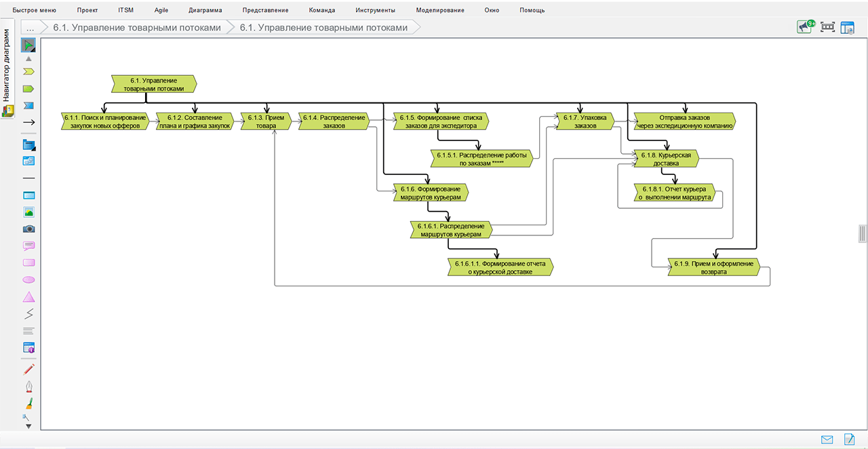Select the pink ellipse shape tool

(28, 279)
